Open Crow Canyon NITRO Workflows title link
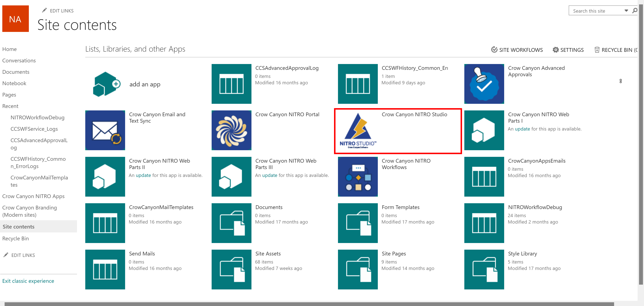 tap(406, 164)
